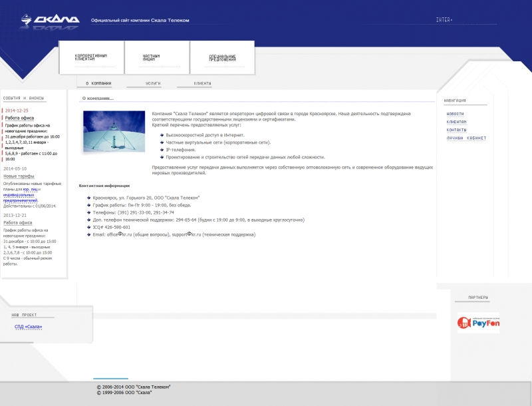Click the date 2014-12-25
The width and height of the screenshot is (532, 406).
pyautogui.click(x=17, y=110)
